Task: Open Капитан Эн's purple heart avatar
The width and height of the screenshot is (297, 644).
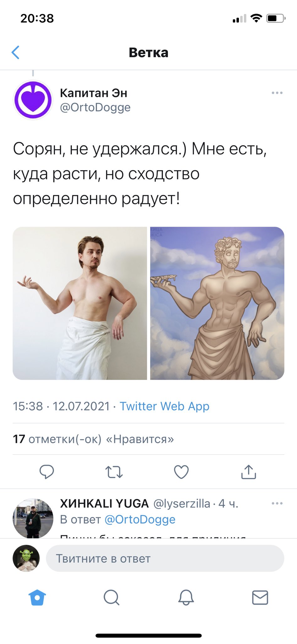Action: coord(33,100)
